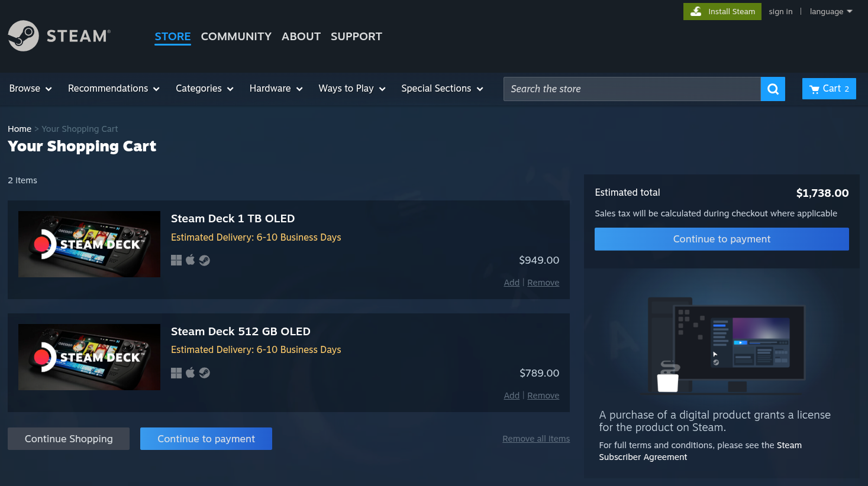Click the download icon in Install Steam
Screen dimensions: 868x486
pos(696,11)
